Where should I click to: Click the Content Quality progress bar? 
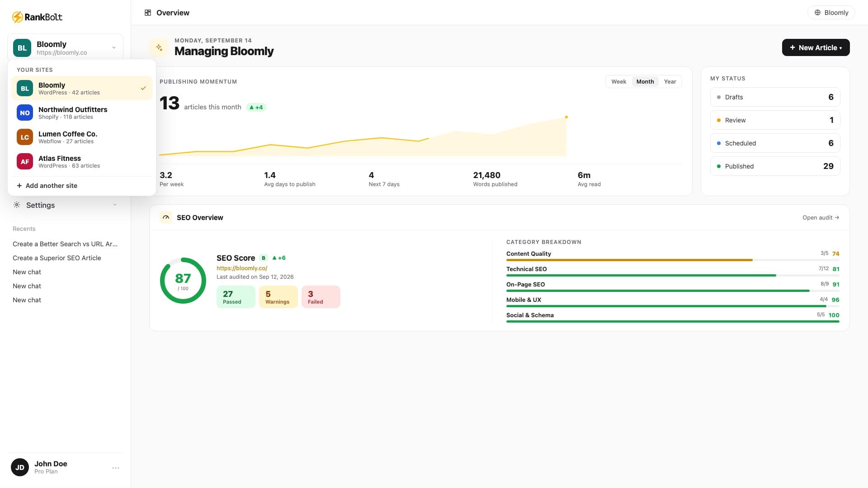point(673,260)
